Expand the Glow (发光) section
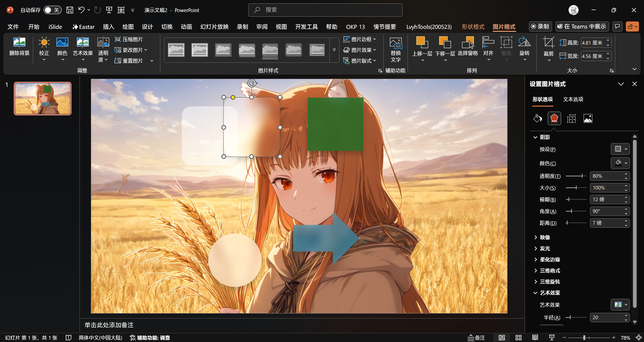 pos(545,248)
